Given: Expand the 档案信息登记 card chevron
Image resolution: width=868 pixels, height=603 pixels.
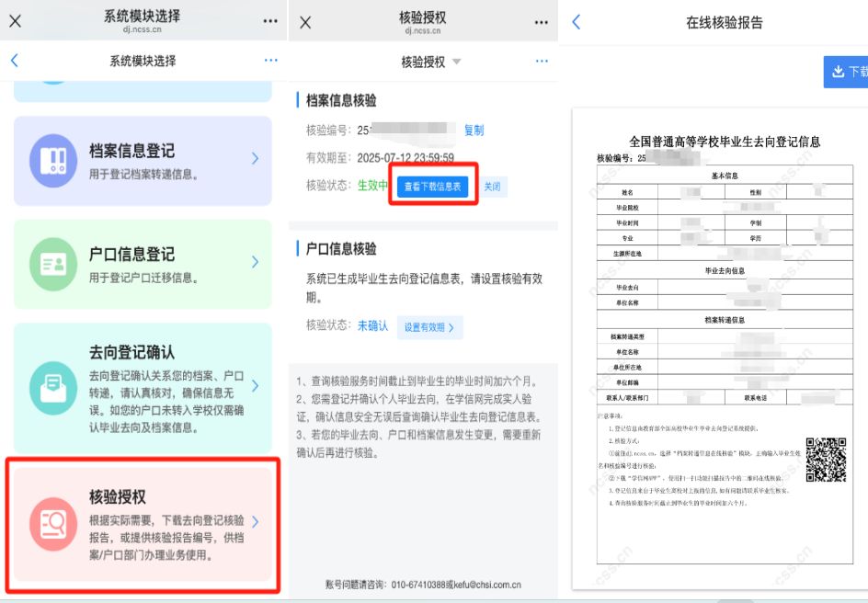Looking at the screenshot, I should pos(256,159).
